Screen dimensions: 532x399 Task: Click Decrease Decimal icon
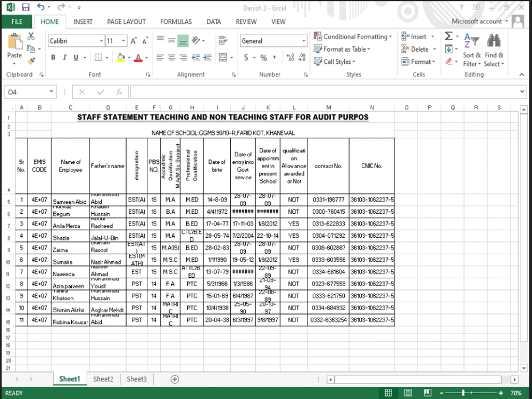(x=302, y=57)
